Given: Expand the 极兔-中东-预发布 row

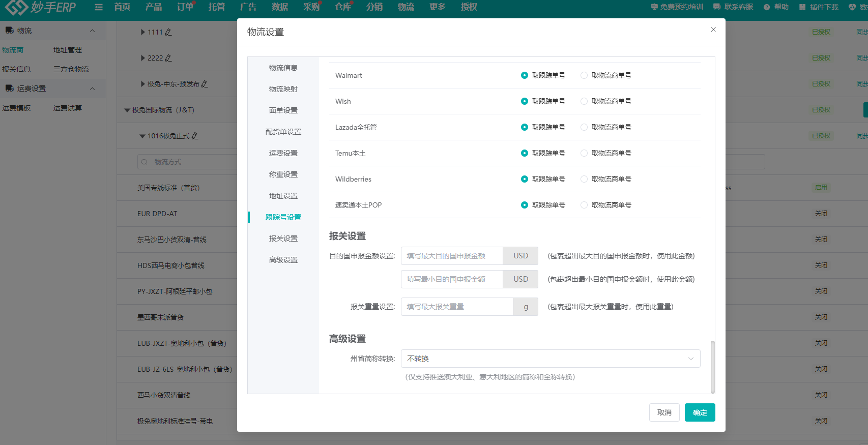Looking at the screenshot, I should [143, 84].
